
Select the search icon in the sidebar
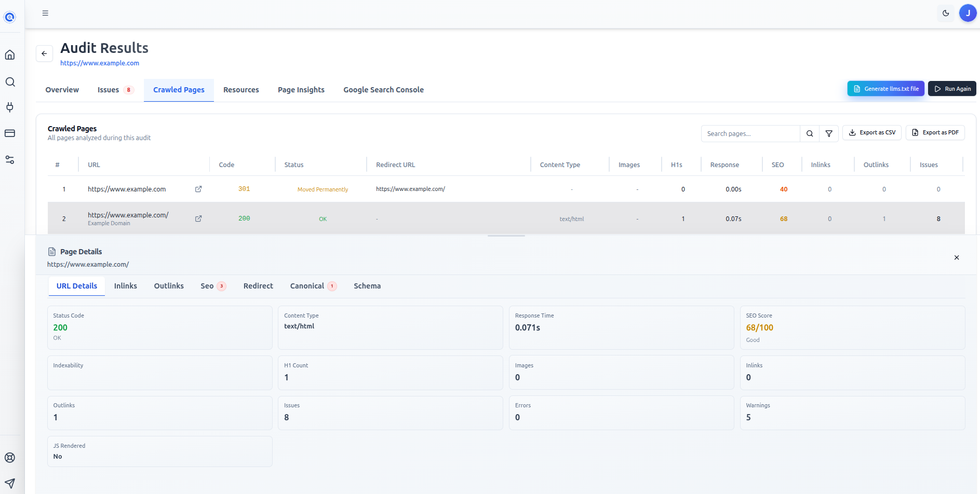(x=10, y=81)
